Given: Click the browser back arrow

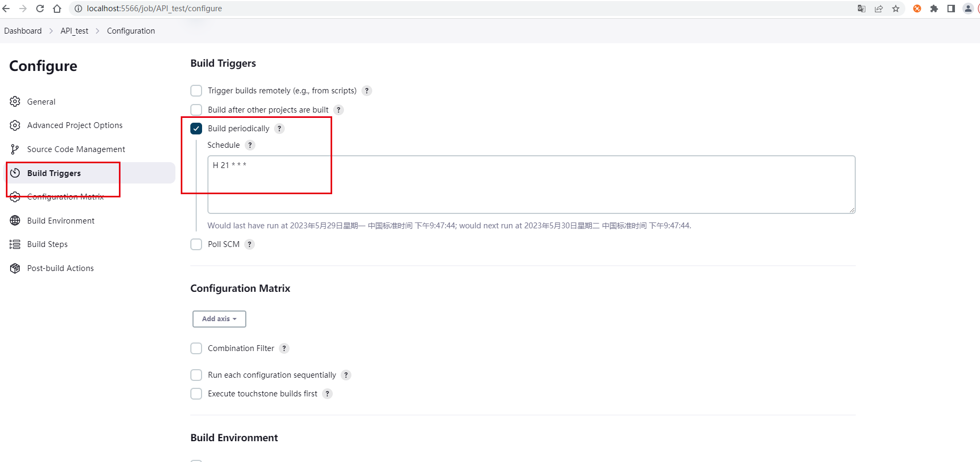Looking at the screenshot, I should point(6,9).
